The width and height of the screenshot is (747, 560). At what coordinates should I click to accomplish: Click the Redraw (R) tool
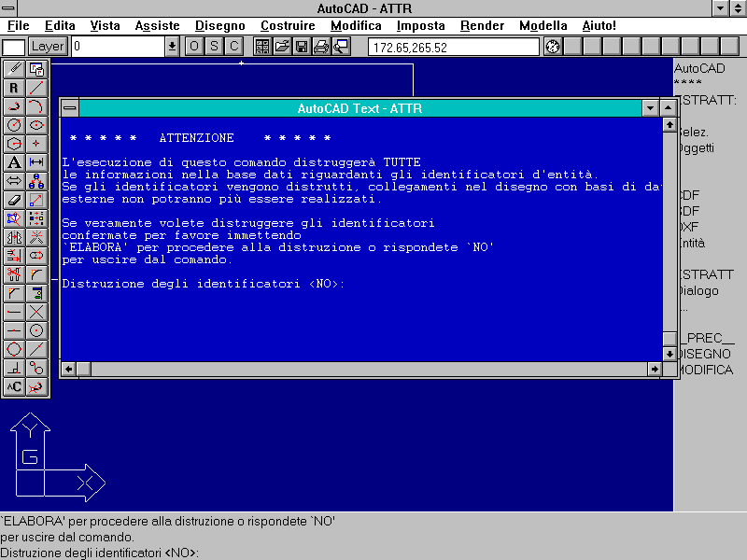click(14, 88)
